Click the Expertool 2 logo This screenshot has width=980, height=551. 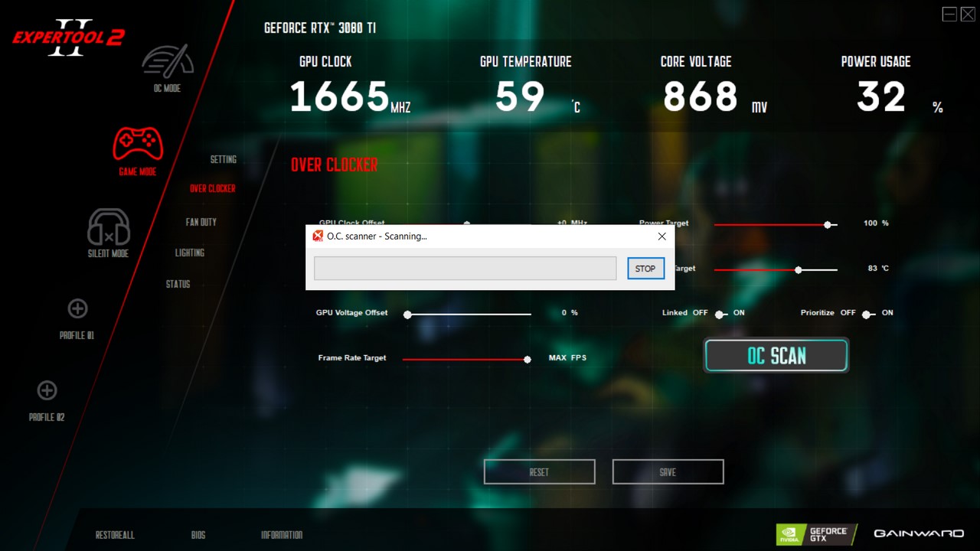[68, 37]
